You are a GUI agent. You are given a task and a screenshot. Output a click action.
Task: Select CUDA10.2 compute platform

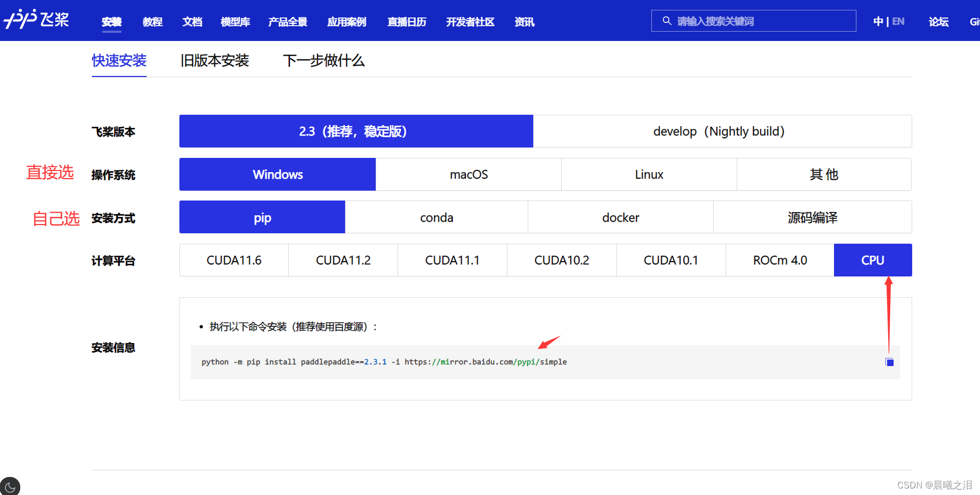tap(562, 260)
